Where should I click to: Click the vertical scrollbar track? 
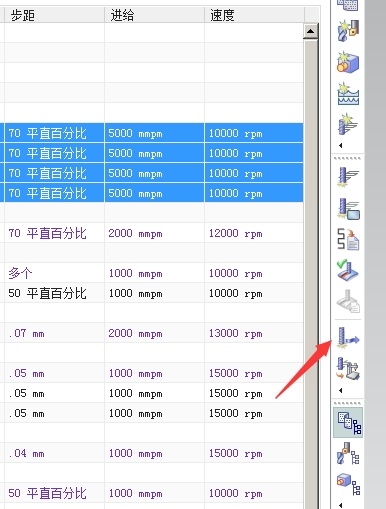tap(310, 273)
